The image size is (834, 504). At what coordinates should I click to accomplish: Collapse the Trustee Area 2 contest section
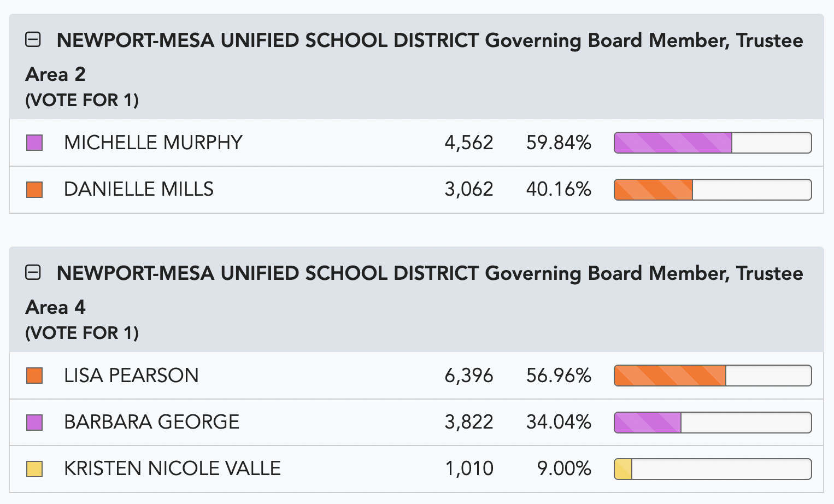click(x=33, y=39)
